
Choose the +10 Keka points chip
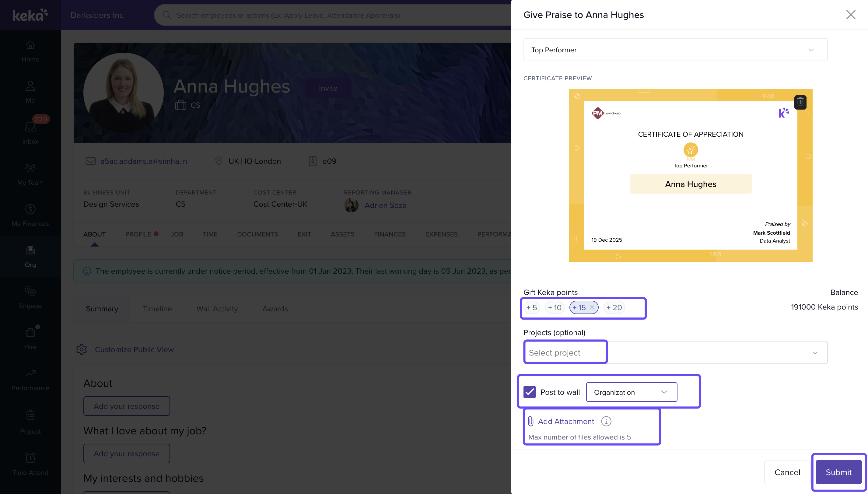coord(555,307)
